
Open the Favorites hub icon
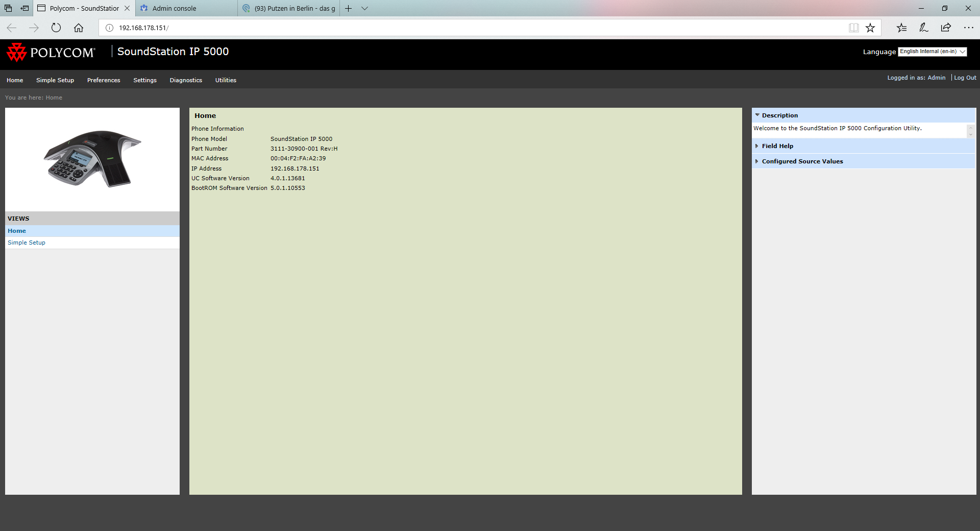902,28
